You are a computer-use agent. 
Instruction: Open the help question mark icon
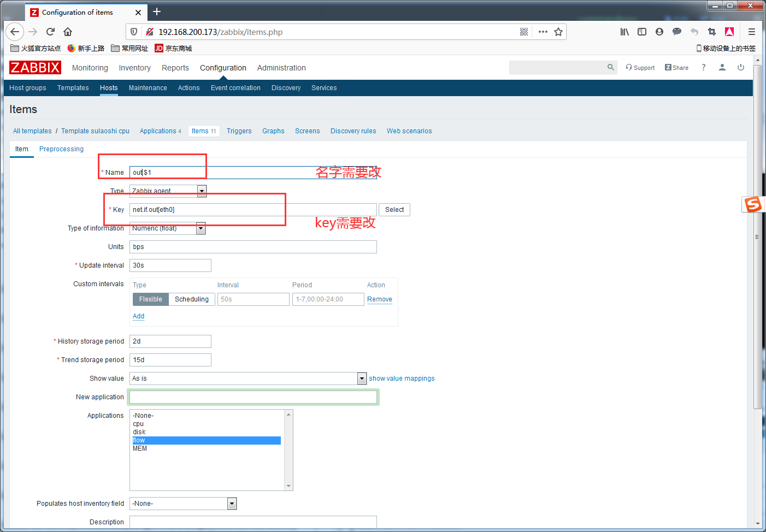tap(703, 67)
